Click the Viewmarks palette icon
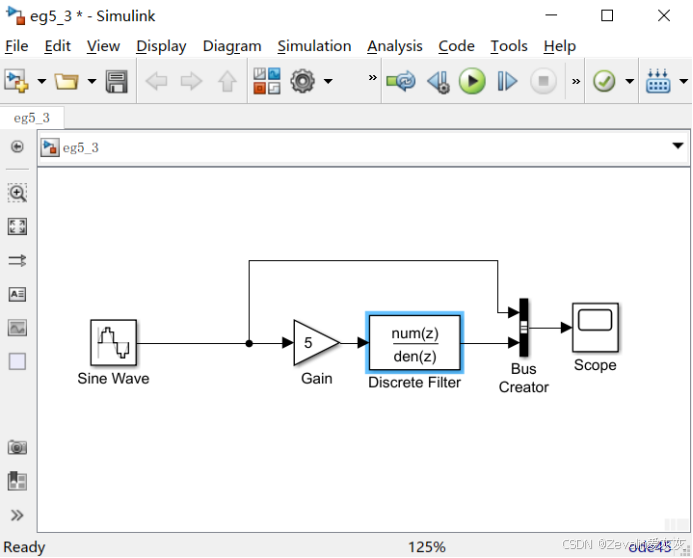The image size is (693, 558). click(x=17, y=481)
